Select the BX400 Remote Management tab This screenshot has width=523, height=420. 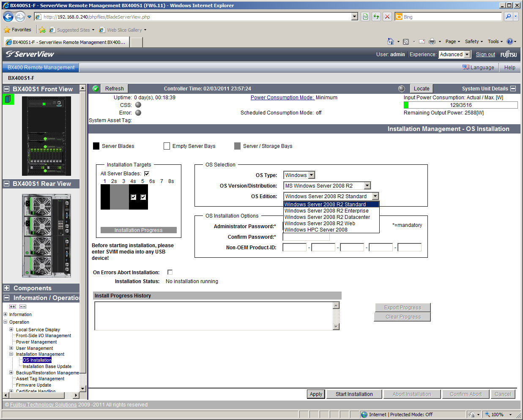[41, 68]
